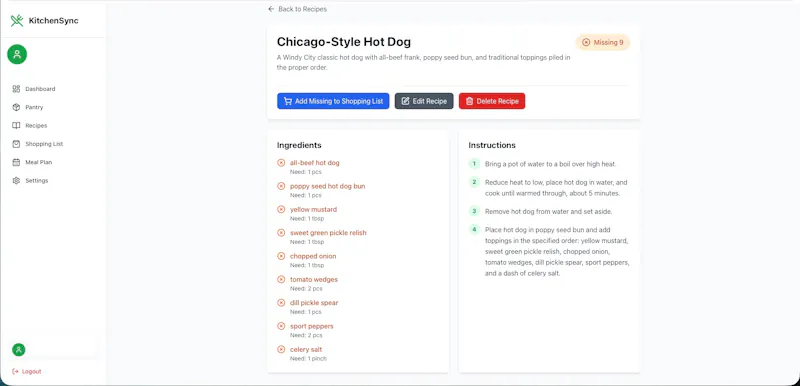Click the cart icon on Add Missing button
The image size is (800, 386).
[288, 101]
